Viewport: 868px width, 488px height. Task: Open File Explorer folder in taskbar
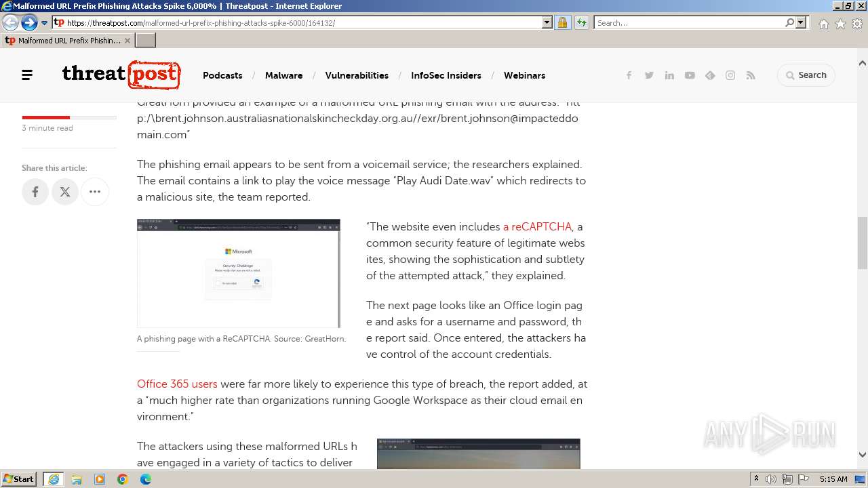[77, 479]
